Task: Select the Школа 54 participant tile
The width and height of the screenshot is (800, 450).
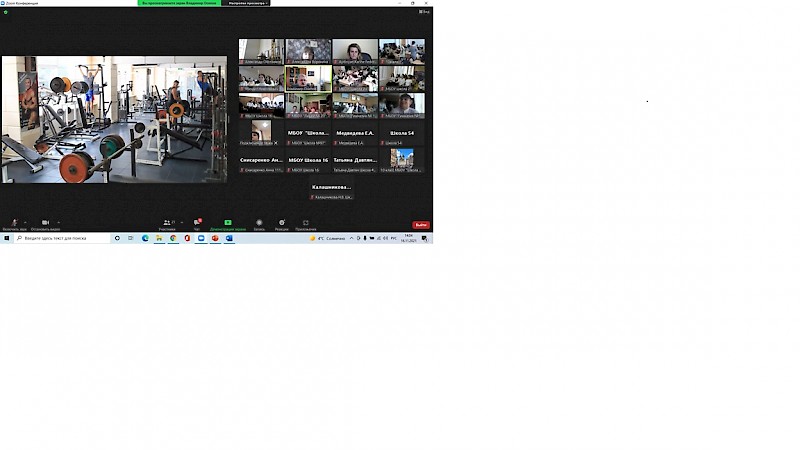Action: click(402, 135)
